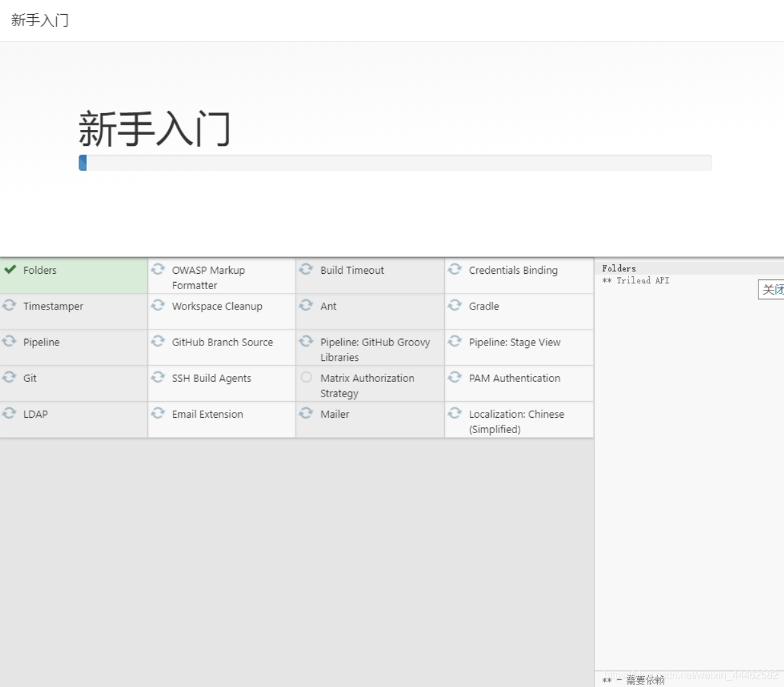This screenshot has width=784, height=687.
Task: Click the sync icon beside SSH Build Agents
Action: [x=158, y=377]
